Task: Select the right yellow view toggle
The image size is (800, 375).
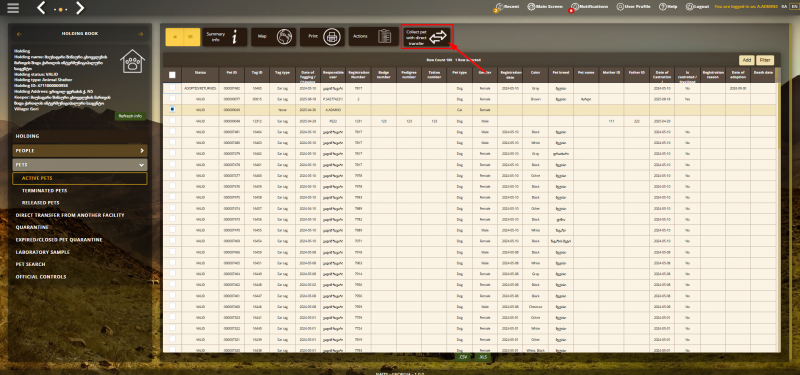Action: [x=191, y=37]
